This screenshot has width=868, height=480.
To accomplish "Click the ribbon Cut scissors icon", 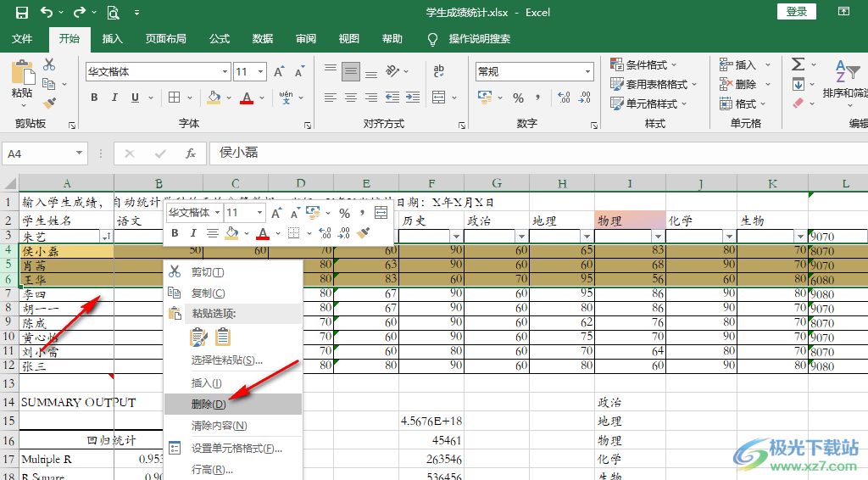I will [x=49, y=64].
